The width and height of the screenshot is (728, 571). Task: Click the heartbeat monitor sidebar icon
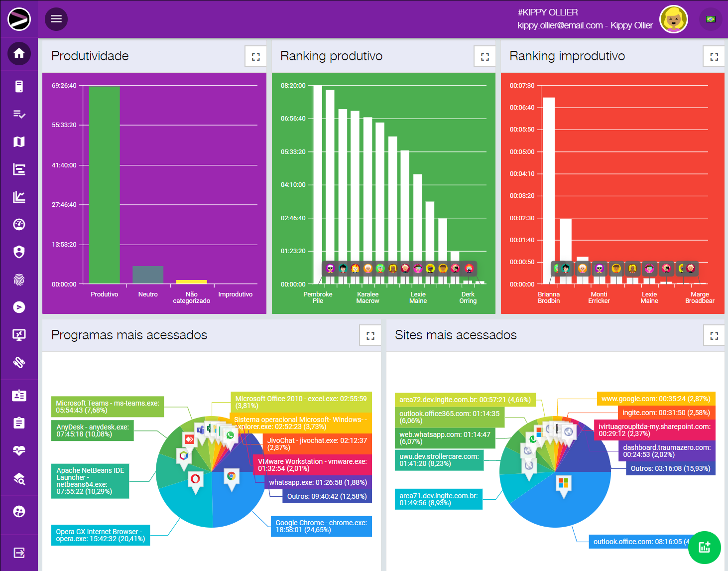click(19, 451)
